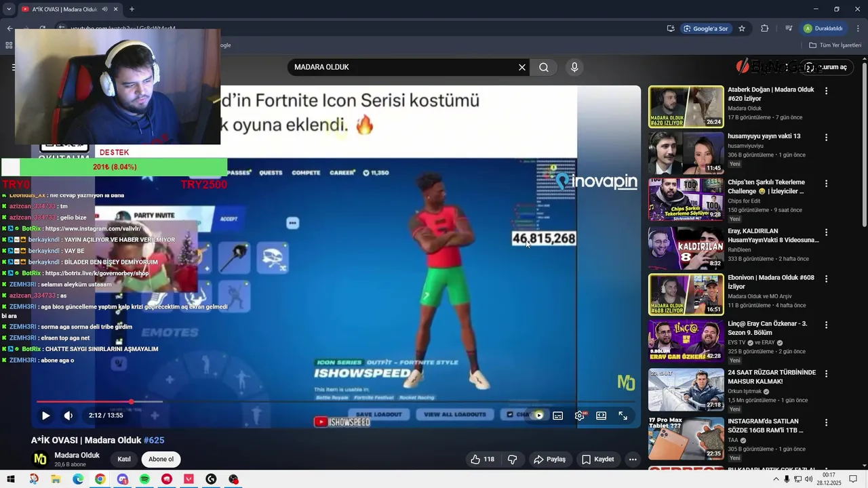The width and height of the screenshot is (868, 488).
Task: Open the Windows notification center icon
Action: pyautogui.click(x=853, y=479)
